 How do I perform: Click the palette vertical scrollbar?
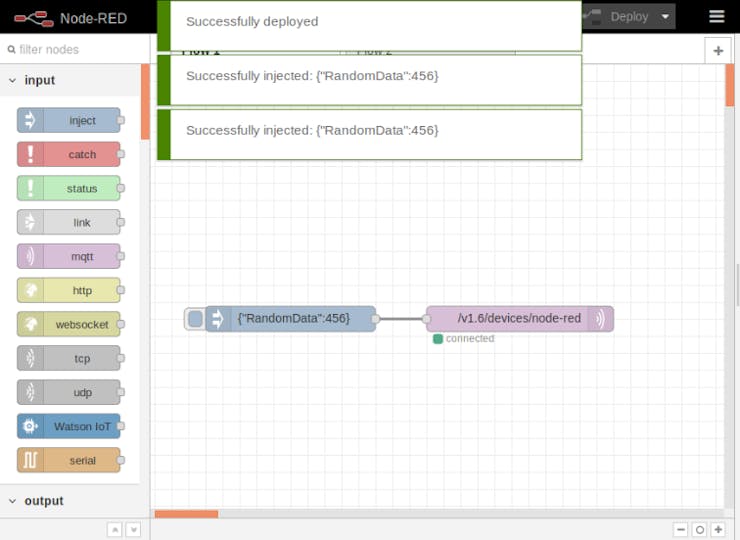click(145, 102)
